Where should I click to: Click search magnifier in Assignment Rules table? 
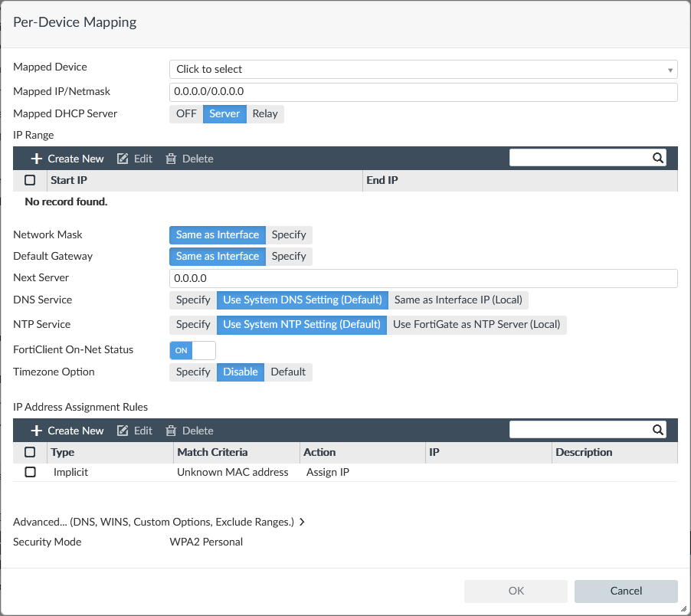pyautogui.click(x=657, y=430)
